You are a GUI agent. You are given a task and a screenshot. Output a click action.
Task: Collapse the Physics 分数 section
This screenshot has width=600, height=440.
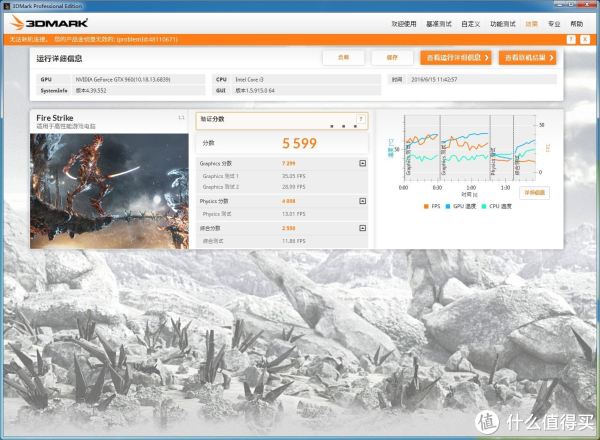coord(362,201)
